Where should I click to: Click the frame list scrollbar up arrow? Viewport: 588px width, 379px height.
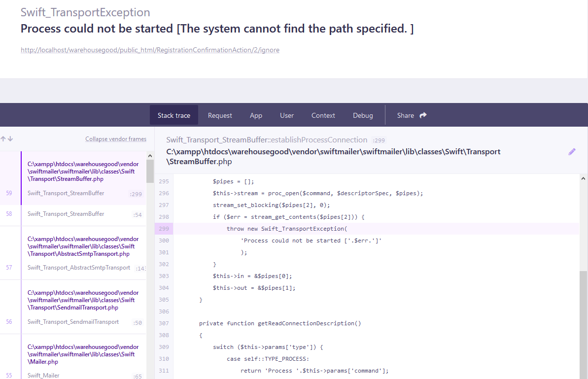(150, 156)
